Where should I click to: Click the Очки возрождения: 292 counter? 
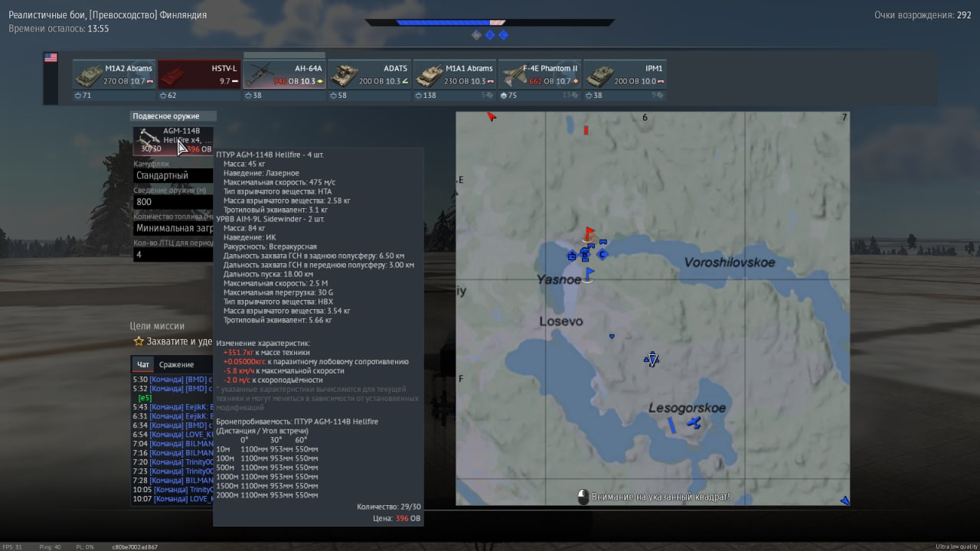(923, 15)
